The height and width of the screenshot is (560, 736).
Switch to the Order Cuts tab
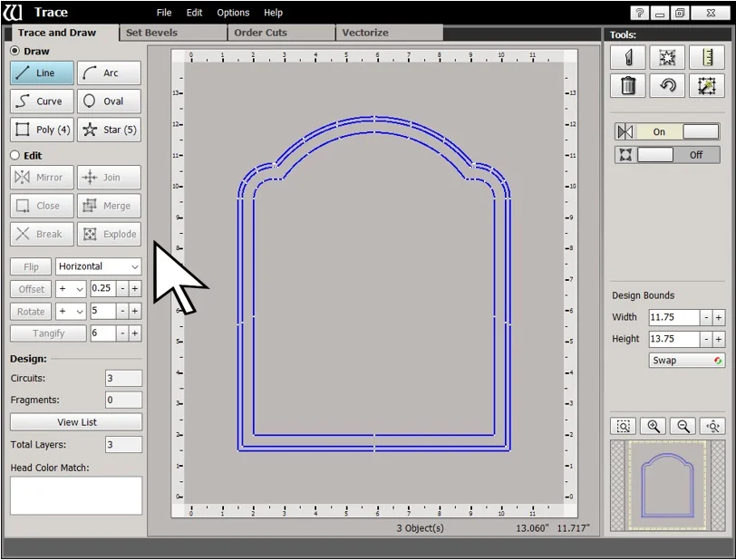281,33
